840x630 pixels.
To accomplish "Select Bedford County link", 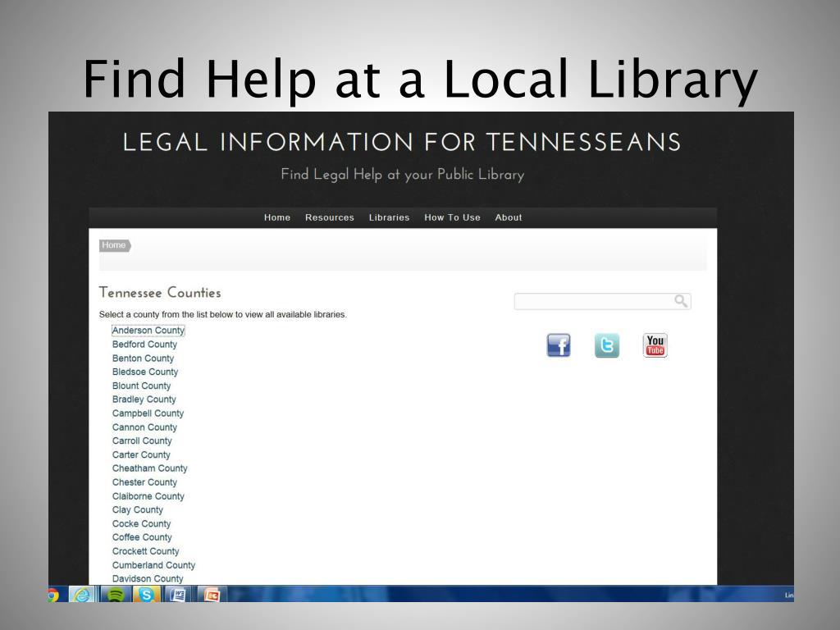I will pos(144,345).
